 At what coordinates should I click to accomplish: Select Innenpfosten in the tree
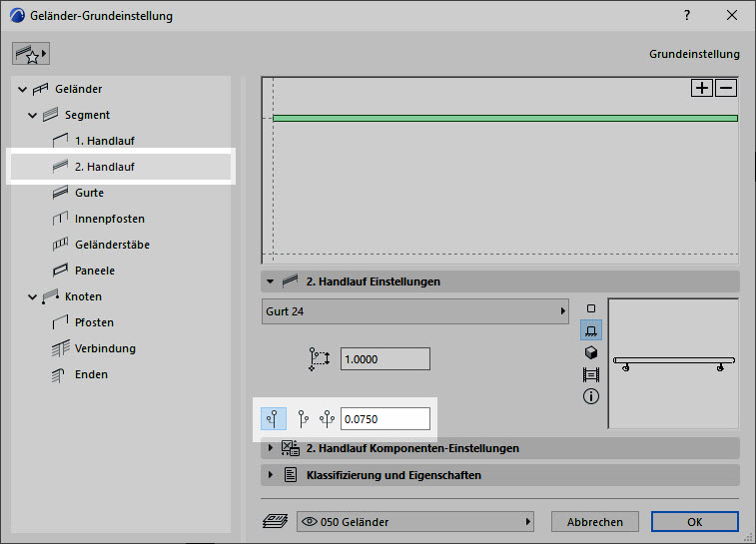point(110,219)
